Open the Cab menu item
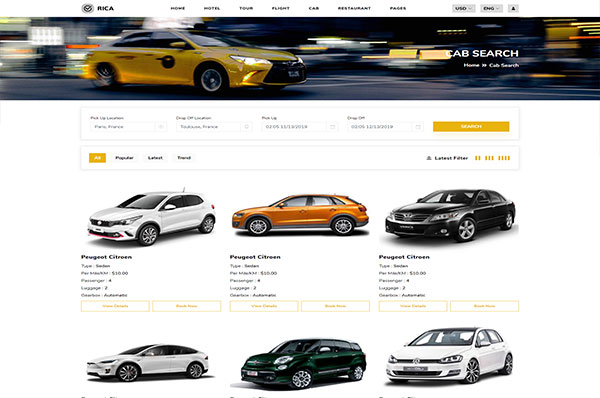600x398 pixels. pos(314,8)
